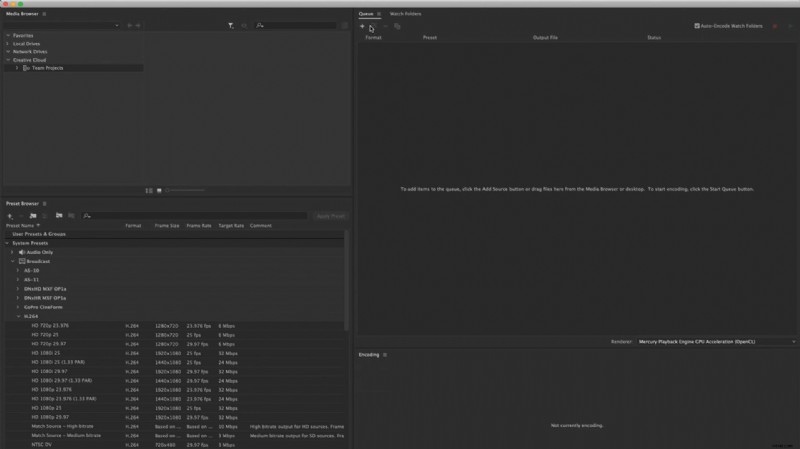Select the HD 1080p 25 preset
The width and height of the screenshot is (800, 449).
pos(47,408)
